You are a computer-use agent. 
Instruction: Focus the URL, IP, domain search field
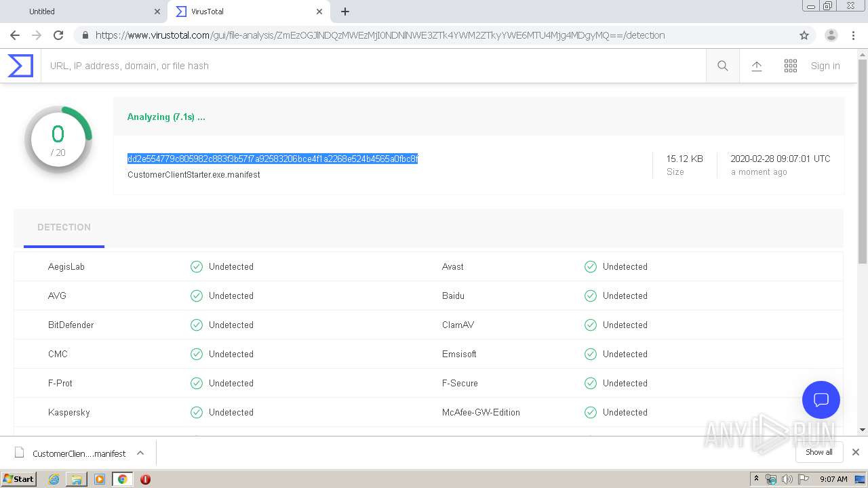coord(373,66)
